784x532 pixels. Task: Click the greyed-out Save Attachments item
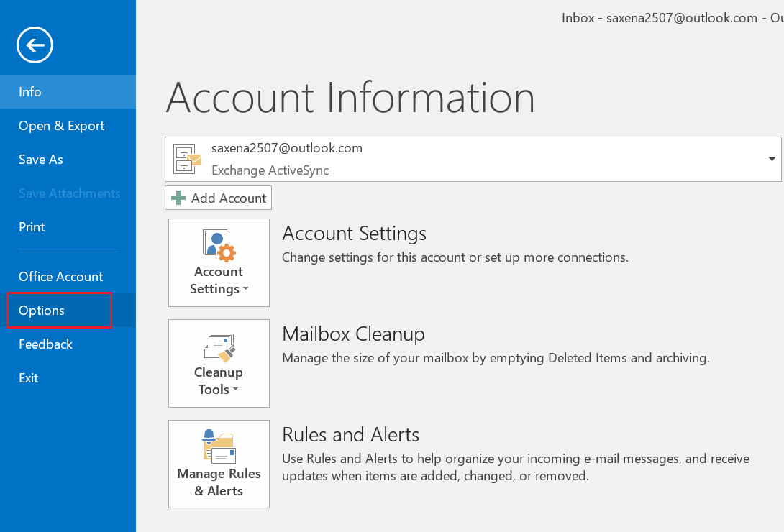click(x=70, y=193)
